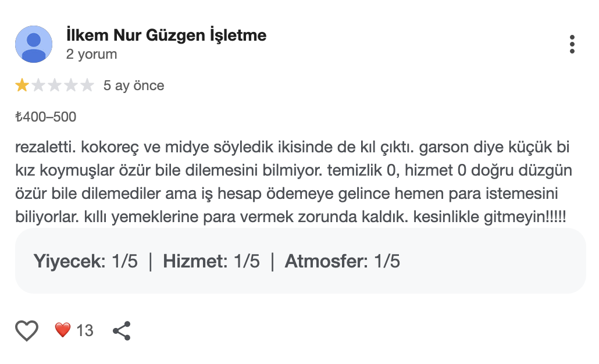The width and height of the screenshot is (599, 364).
Task: Click the heart-shaped like icon
Action: 26,330
